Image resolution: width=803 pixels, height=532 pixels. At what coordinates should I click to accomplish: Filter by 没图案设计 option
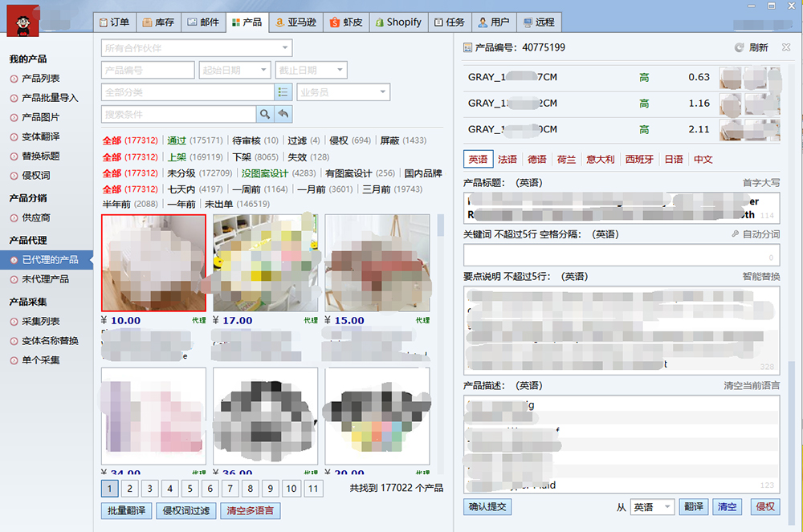264,173
